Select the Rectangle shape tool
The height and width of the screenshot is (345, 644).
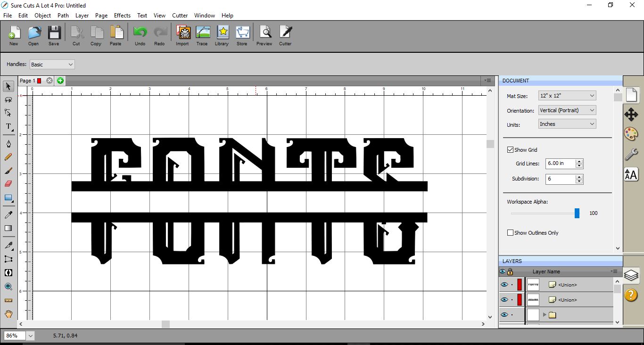[x=8, y=197]
